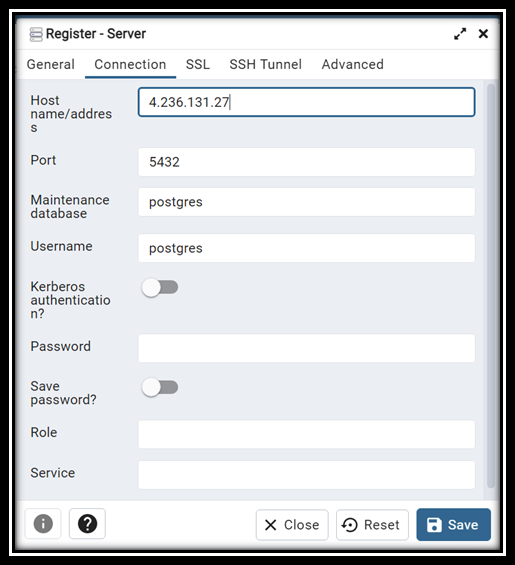Toggle Kerberos authentication switch

(x=160, y=288)
